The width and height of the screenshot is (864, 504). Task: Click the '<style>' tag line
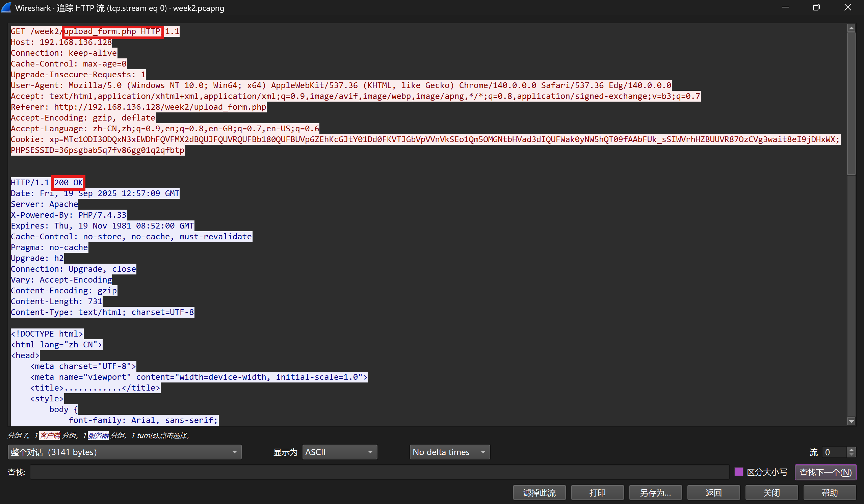pyautogui.click(x=47, y=398)
